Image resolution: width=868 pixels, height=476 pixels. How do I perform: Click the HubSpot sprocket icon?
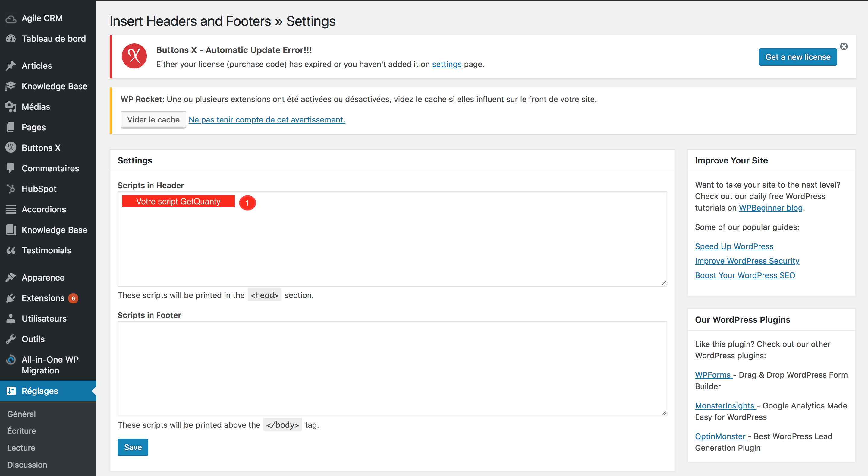point(11,189)
